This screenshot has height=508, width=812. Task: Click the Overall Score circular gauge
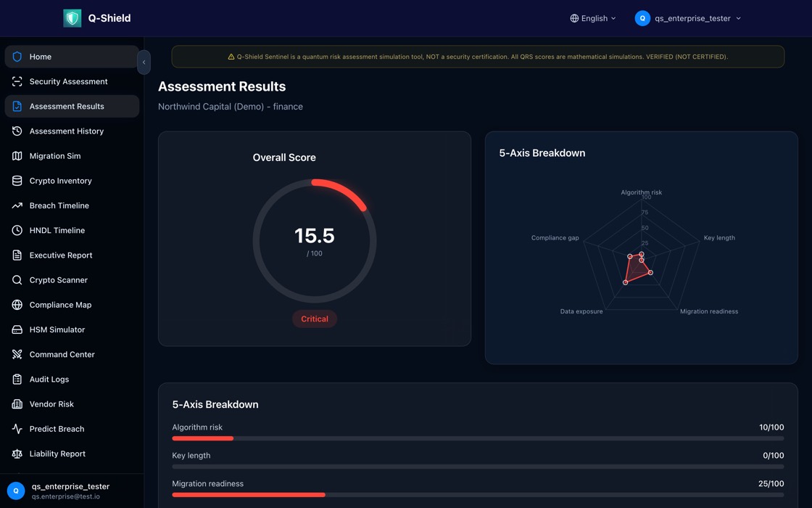[315, 241]
